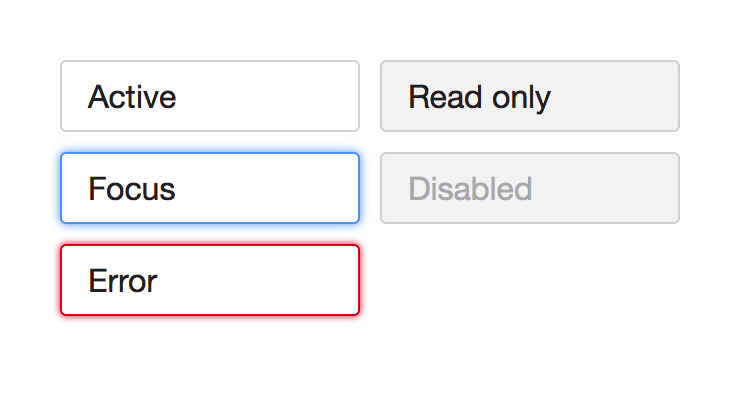This screenshot has height=404, width=740.
Task: Select the blue-outlined Focus input
Action: tap(210, 188)
